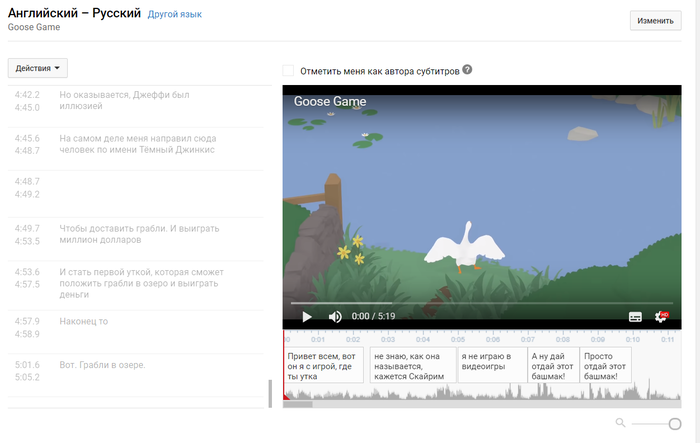Viewport: 700px width, 443px height.
Task: Open the 'Другой язык' link
Action: (174, 16)
